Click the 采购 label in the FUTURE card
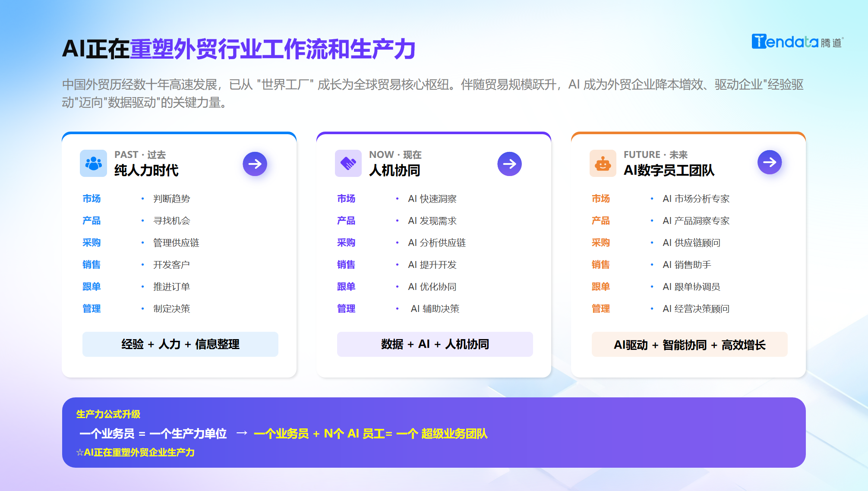The height and width of the screenshot is (491, 868). [x=601, y=242]
